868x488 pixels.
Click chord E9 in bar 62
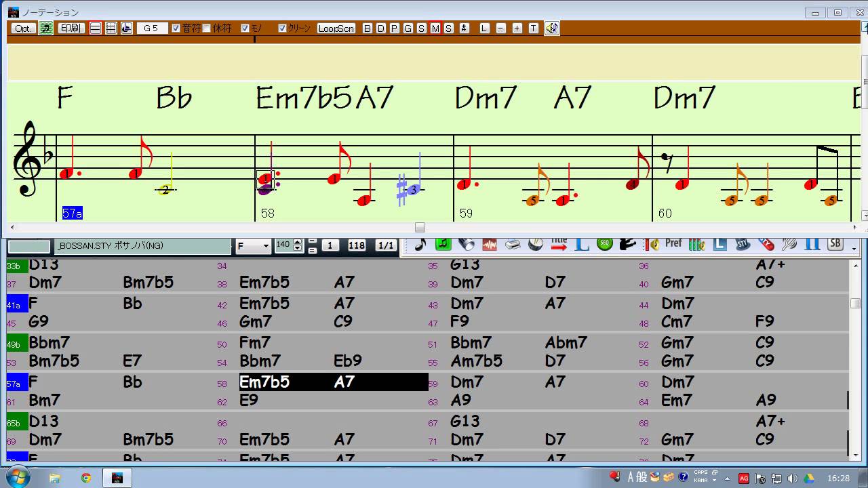249,401
